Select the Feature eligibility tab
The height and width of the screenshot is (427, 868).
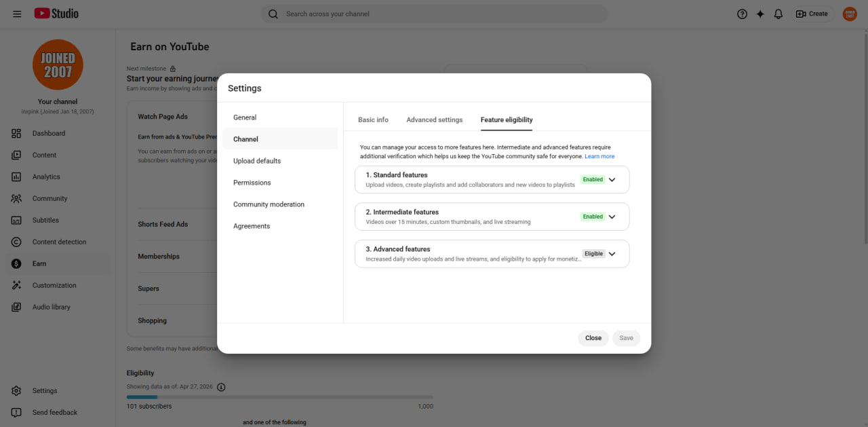(x=507, y=119)
